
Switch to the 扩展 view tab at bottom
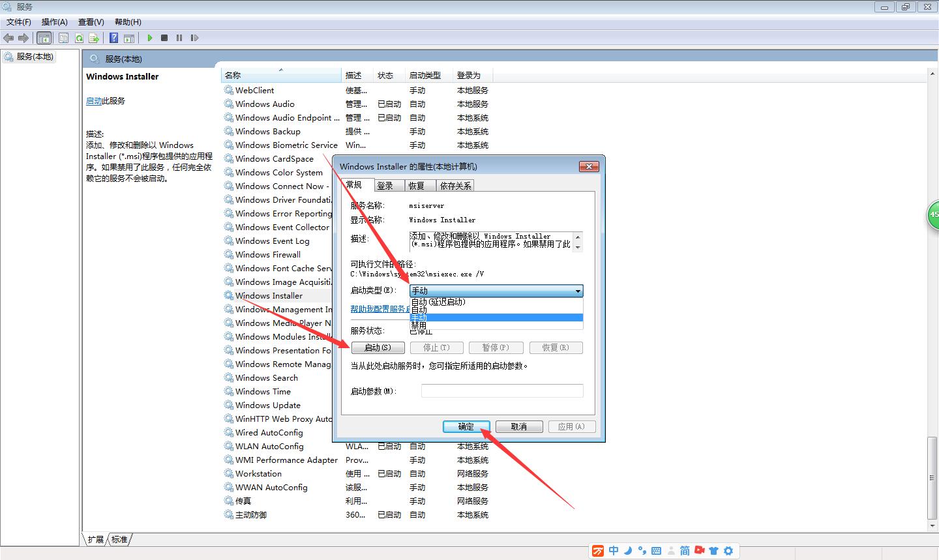point(96,539)
